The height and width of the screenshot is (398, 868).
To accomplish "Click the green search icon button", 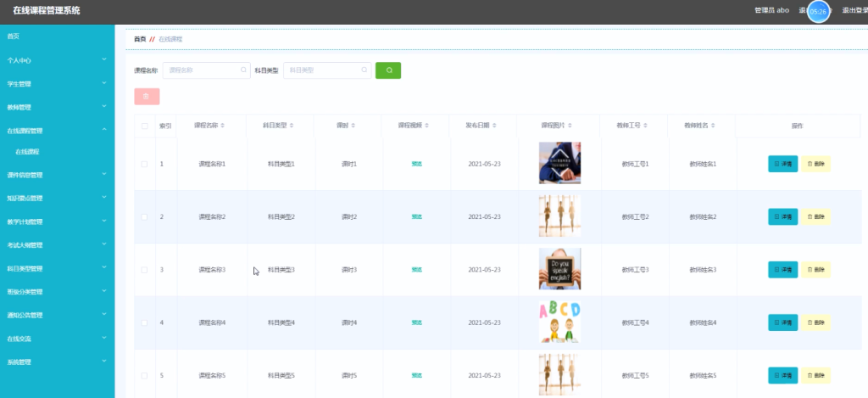I will [388, 70].
